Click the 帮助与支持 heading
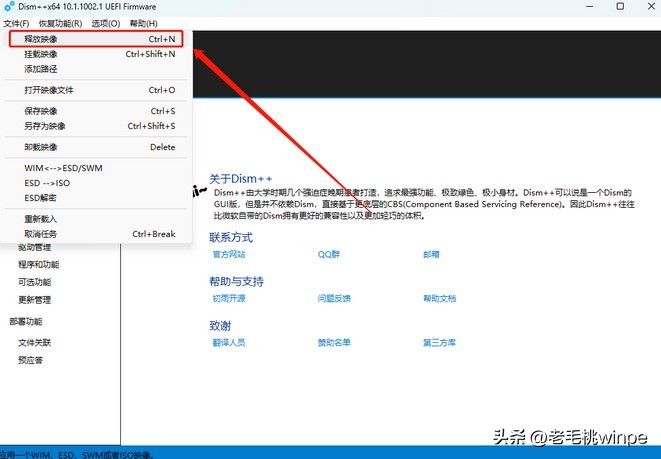 coord(236,282)
